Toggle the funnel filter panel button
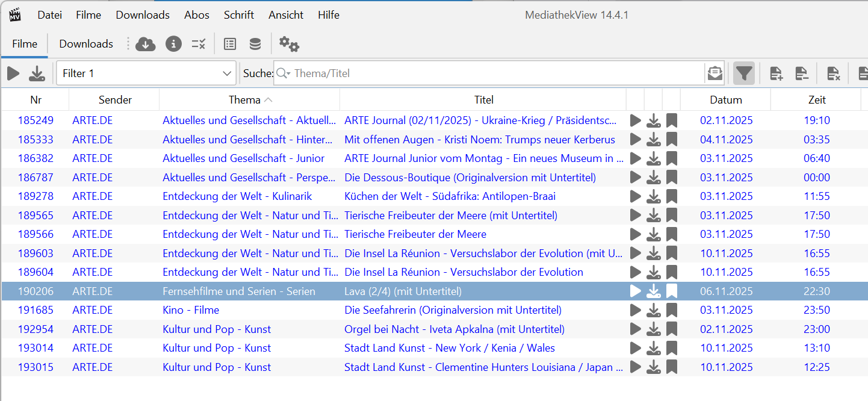Image resolution: width=868 pixels, height=401 pixels. click(x=744, y=73)
